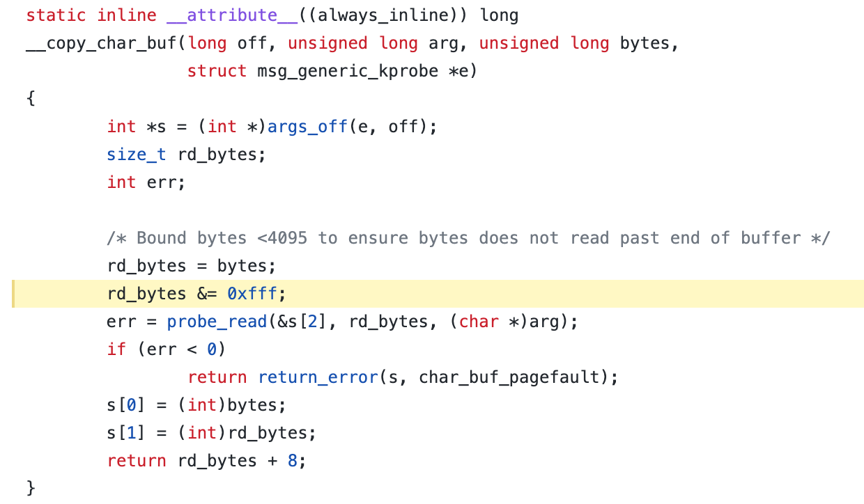Image resolution: width=864 pixels, height=504 pixels.
Task: Click the rd_bytes variable declaration
Action: point(219,154)
